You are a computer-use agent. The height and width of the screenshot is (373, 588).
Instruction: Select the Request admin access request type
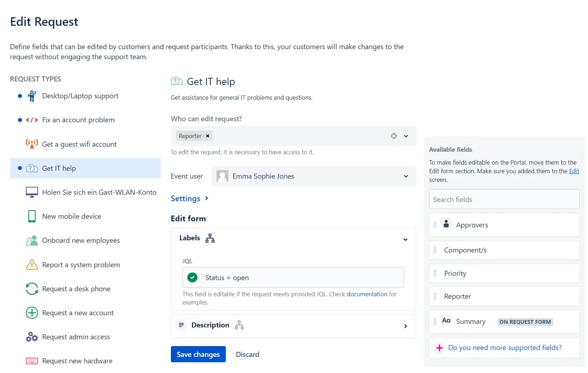click(76, 337)
